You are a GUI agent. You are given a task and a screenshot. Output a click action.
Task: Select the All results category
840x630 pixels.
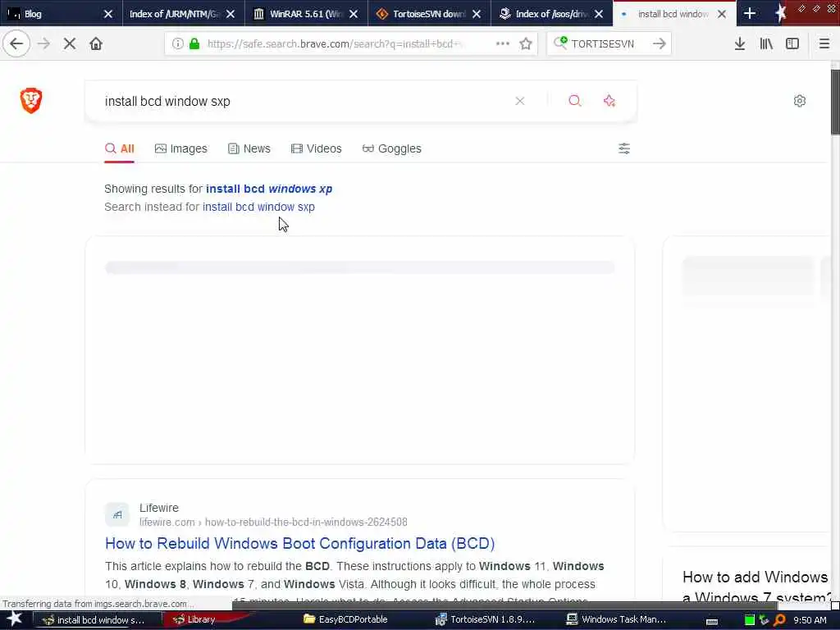pyautogui.click(x=120, y=148)
